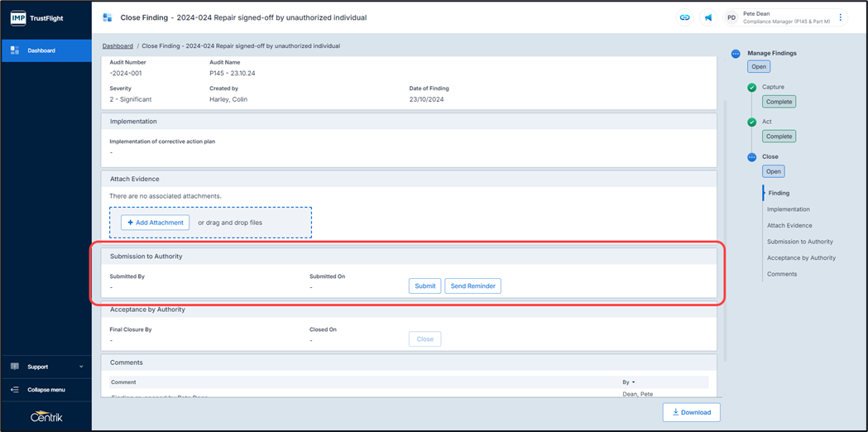Viewport: 868px width, 432px height.
Task: Click the Centrik logo at bottom left
Action: [x=46, y=415]
